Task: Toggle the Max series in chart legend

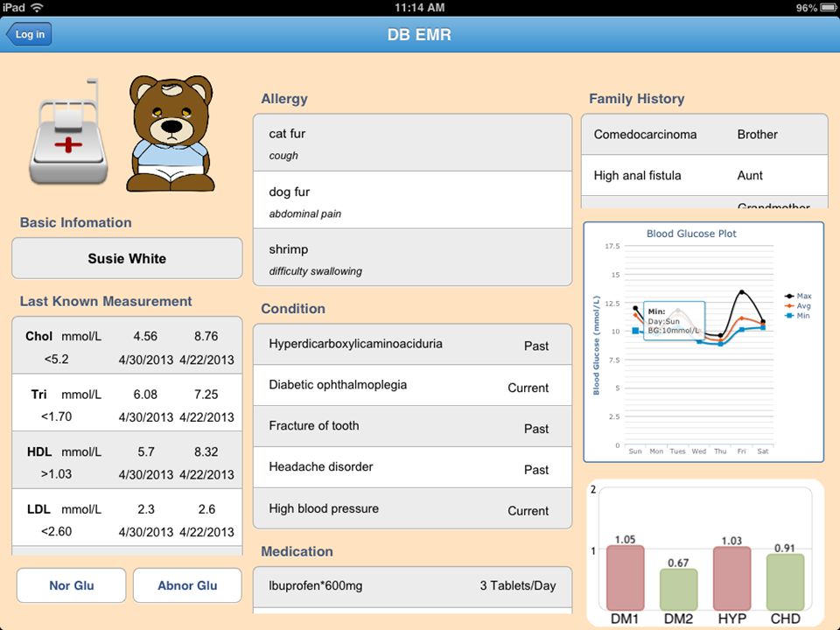Action: (798, 296)
